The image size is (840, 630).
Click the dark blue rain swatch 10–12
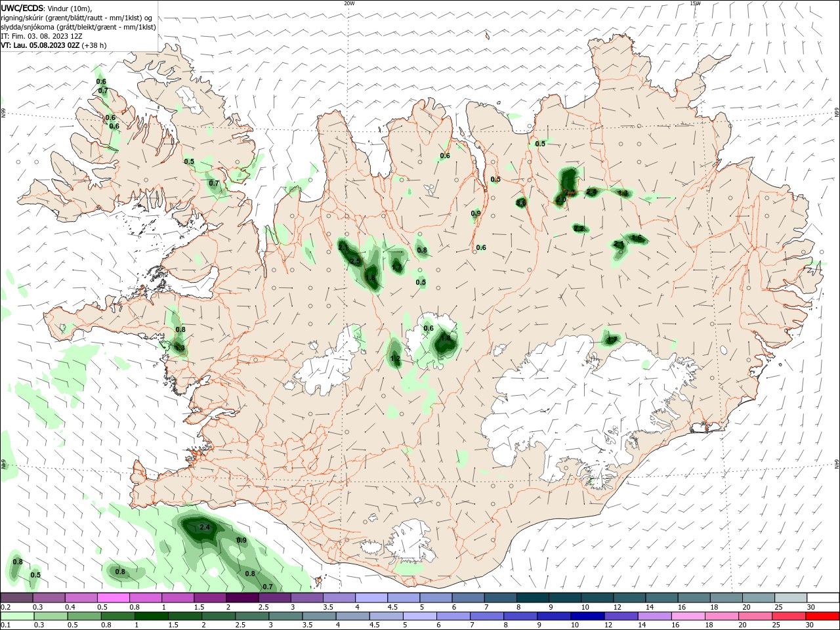(x=588, y=616)
